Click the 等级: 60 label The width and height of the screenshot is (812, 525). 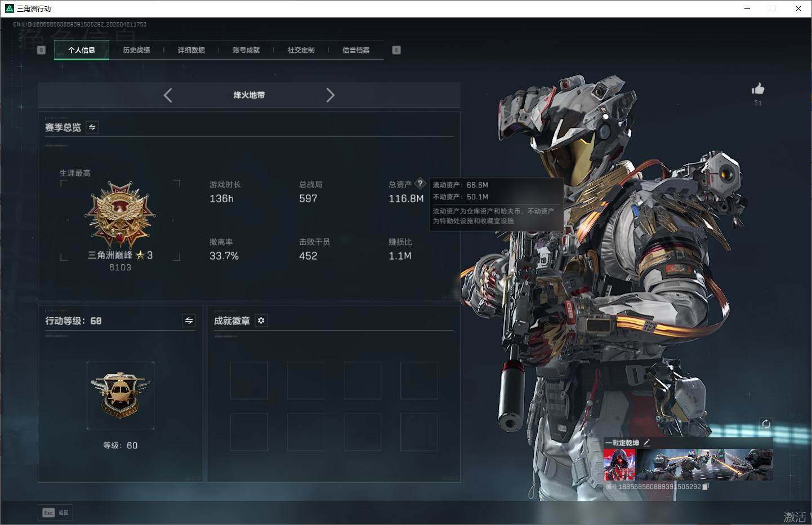[x=120, y=446]
